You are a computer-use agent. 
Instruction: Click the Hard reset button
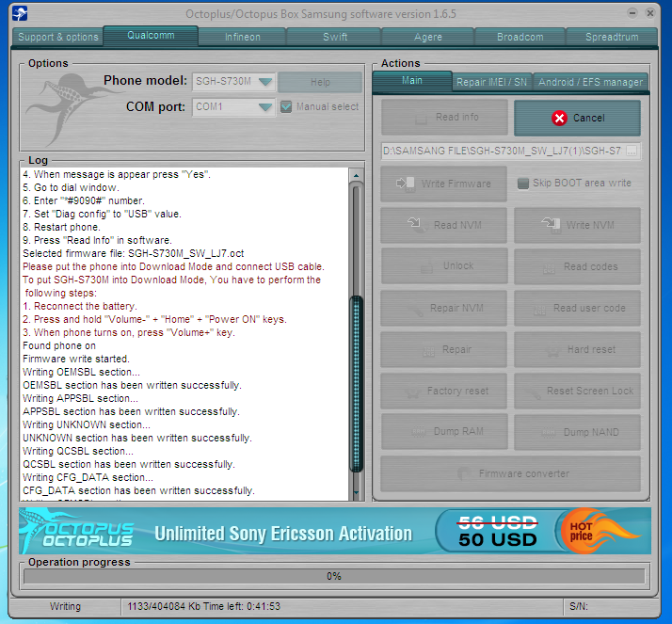pyautogui.click(x=577, y=350)
